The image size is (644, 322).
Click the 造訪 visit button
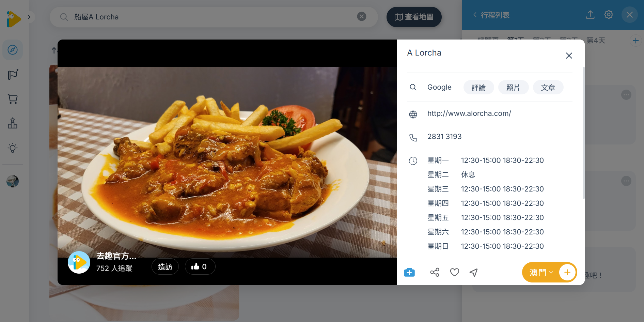click(165, 267)
